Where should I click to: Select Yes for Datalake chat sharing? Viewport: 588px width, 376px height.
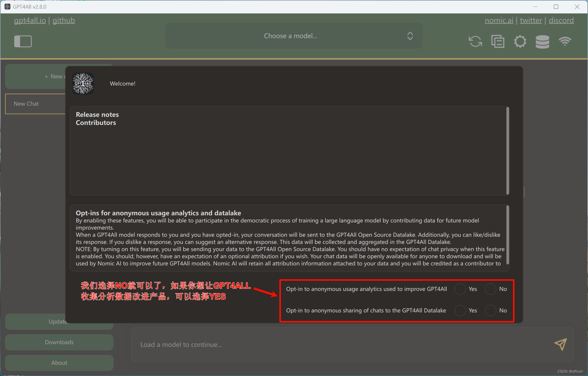(x=460, y=310)
